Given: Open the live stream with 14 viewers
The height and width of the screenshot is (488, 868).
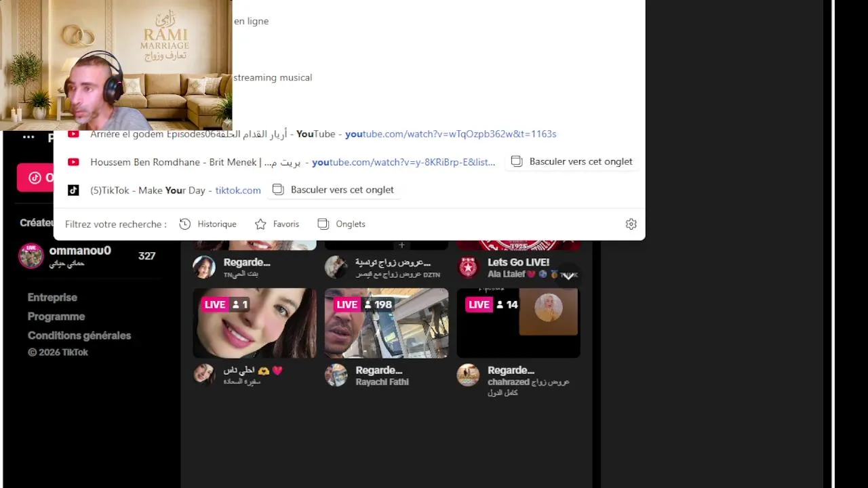Looking at the screenshot, I should coord(518,323).
